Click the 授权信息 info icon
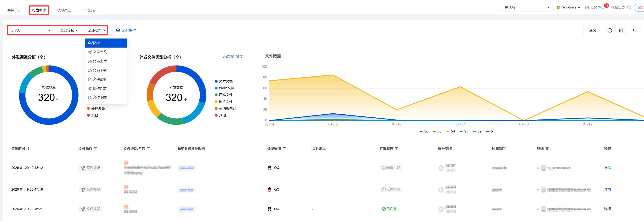The height and width of the screenshot is (221, 644). coord(629,8)
